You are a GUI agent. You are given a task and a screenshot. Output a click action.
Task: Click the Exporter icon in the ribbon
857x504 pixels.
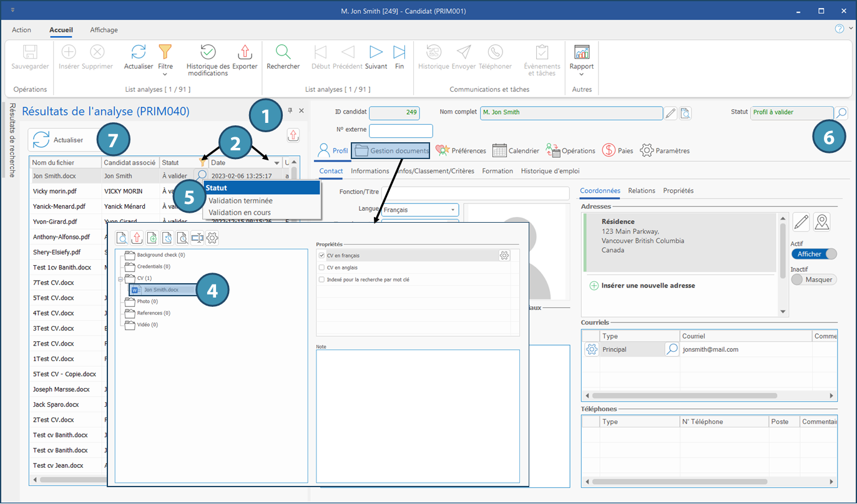[x=245, y=52]
